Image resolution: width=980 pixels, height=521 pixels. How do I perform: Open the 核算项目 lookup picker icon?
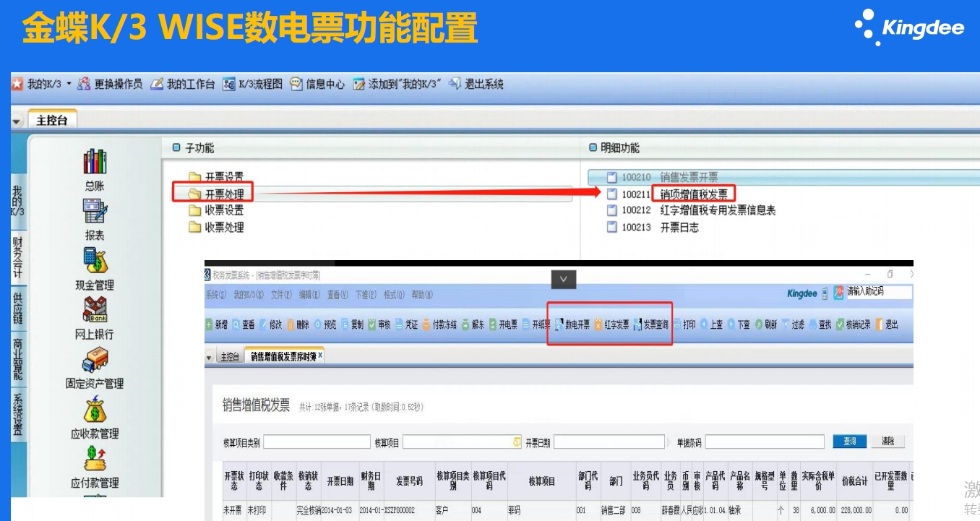[517, 442]
